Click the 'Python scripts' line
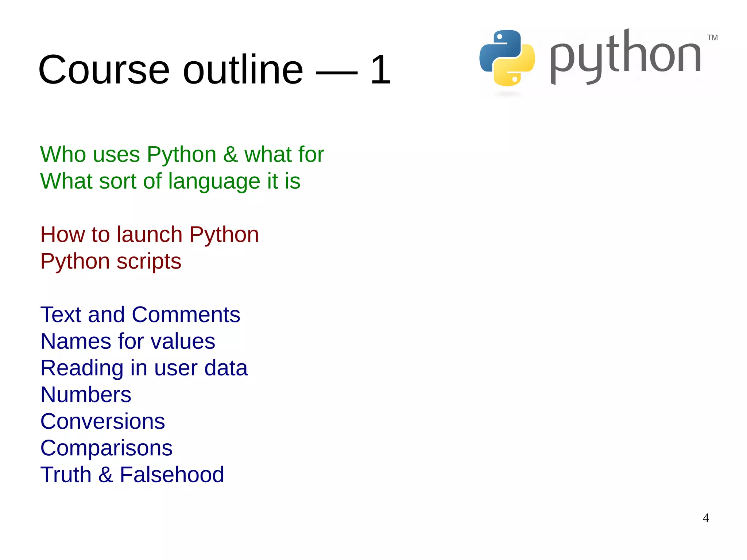The image size is (747, 560). [x=111, y=262]
